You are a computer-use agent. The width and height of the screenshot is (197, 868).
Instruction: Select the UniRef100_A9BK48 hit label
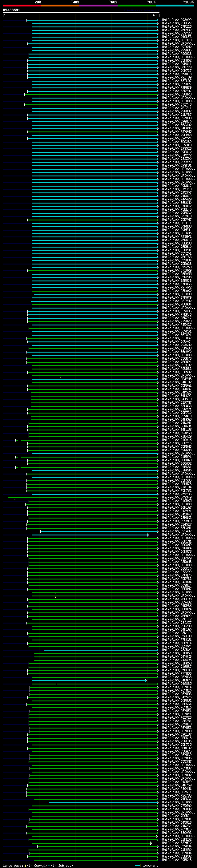point(177,860)
